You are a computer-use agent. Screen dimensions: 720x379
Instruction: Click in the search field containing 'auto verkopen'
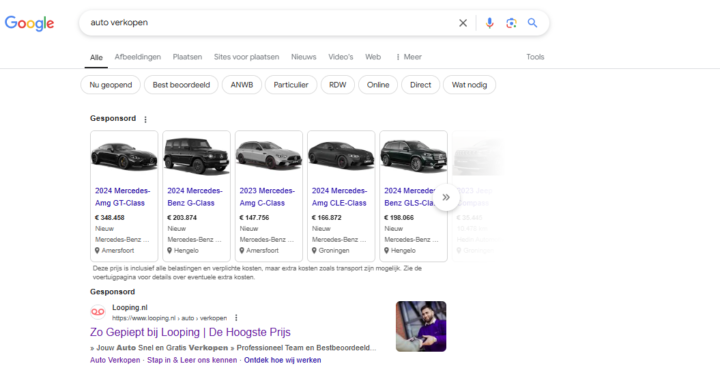(271, 23)
